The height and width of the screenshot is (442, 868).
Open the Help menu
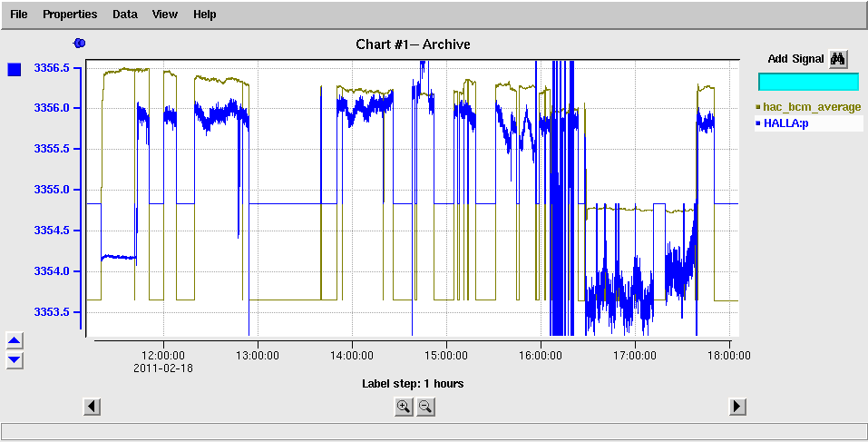[205, 15]
